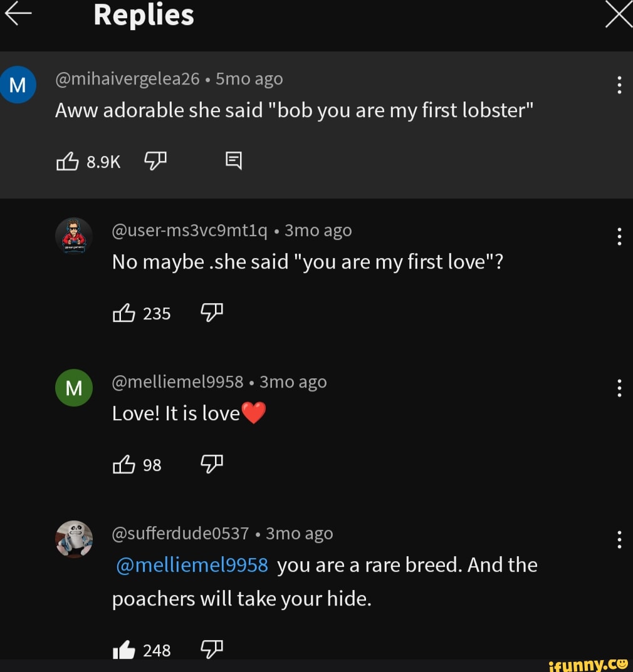Open @melliemel9958's green avatar
This screenshot has height=672, width=633.
click(74, 388)
